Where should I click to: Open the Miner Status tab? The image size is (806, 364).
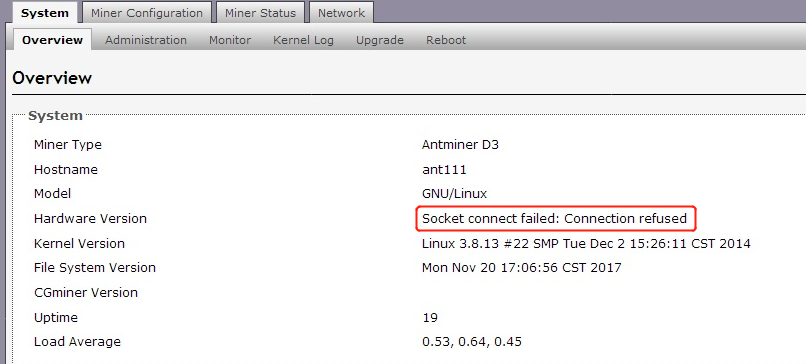pos(260,13)
